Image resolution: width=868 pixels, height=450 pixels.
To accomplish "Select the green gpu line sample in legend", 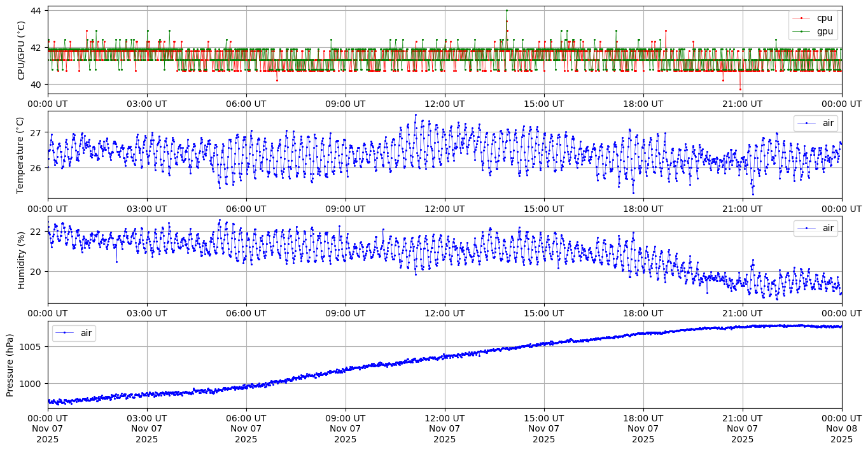I will 801,31.
